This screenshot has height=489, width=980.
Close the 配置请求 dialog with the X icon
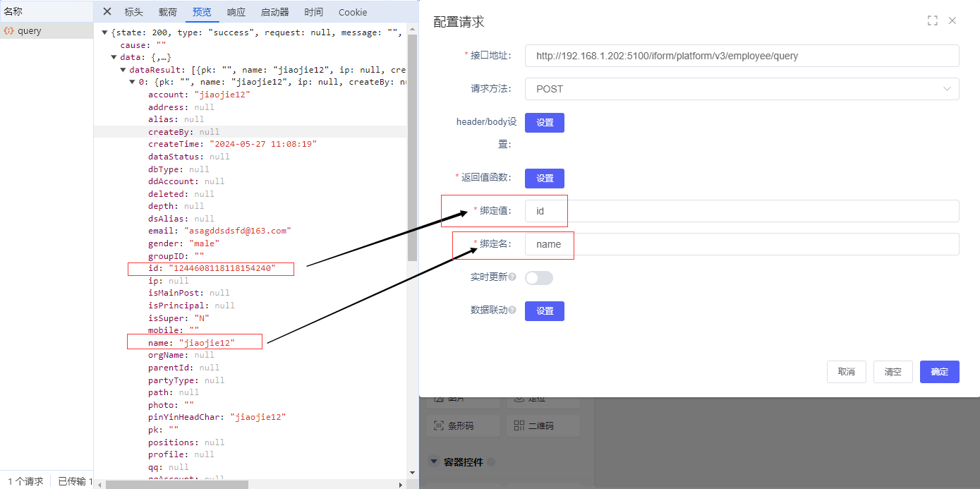[952, 21]
